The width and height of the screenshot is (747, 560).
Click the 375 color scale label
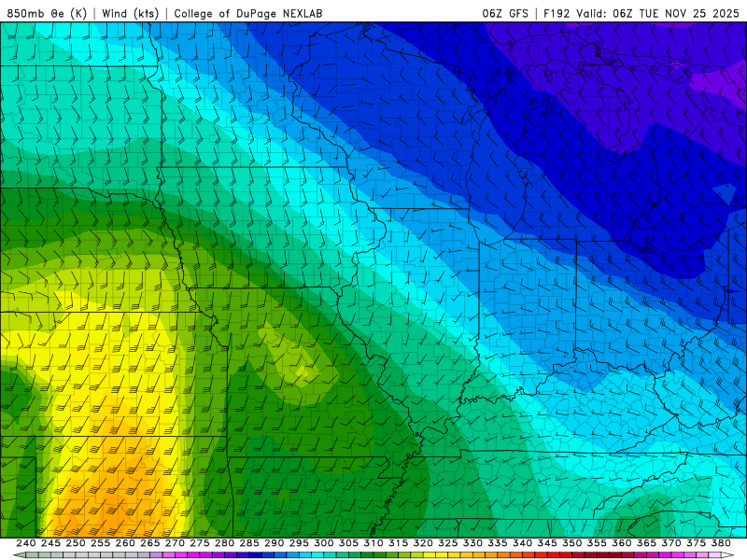pos(696,543)
